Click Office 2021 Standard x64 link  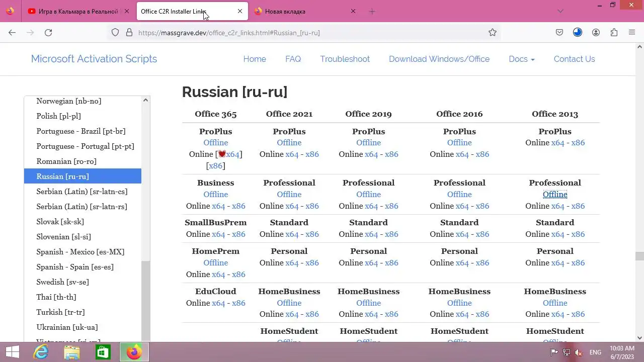pos(292,234)
